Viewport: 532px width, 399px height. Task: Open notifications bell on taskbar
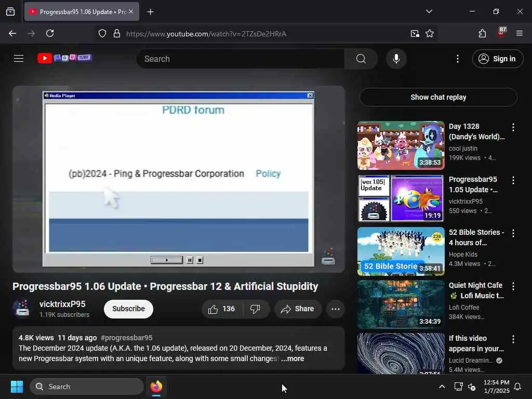tap(518, 387)
